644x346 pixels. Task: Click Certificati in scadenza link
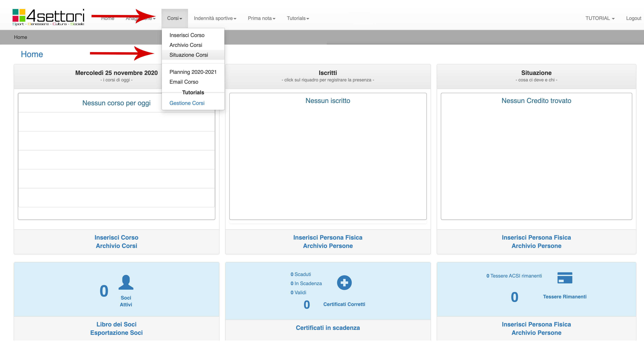tap(327, 328)
